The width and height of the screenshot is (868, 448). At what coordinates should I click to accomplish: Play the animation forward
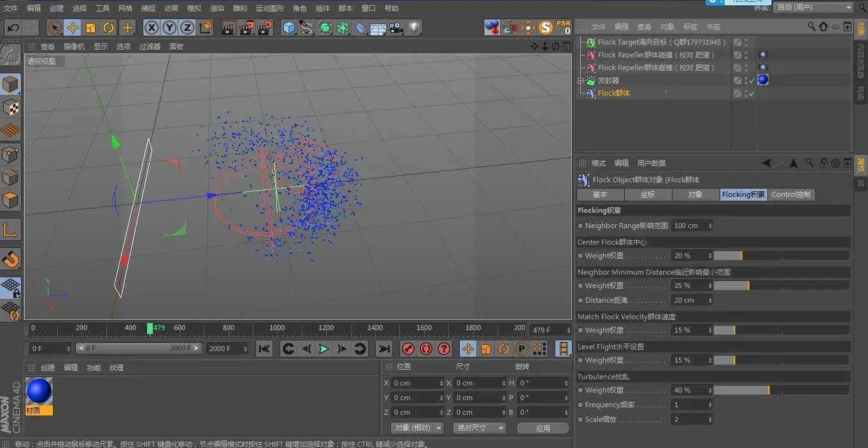coord(324,349)
